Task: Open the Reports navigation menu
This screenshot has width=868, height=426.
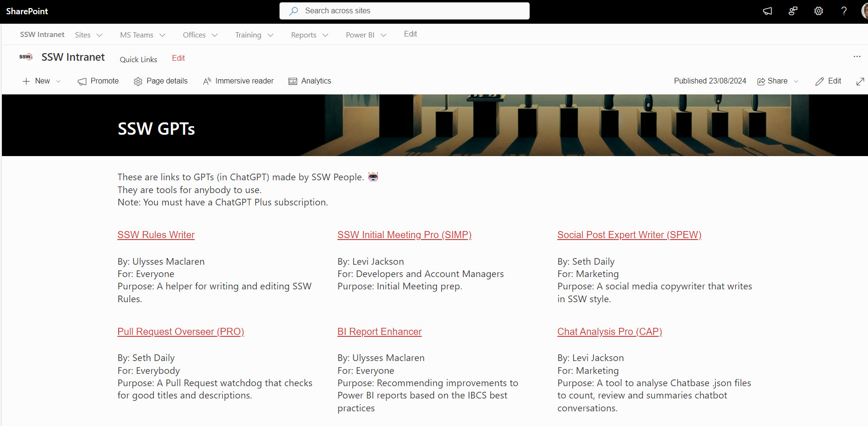Action: (x=309, y=35)
